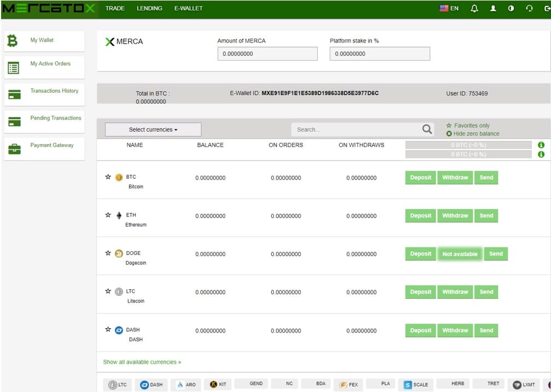The image size is (551, 392).
Task: Select the FEX ticker in bottom bar
Action: (349, 385)
